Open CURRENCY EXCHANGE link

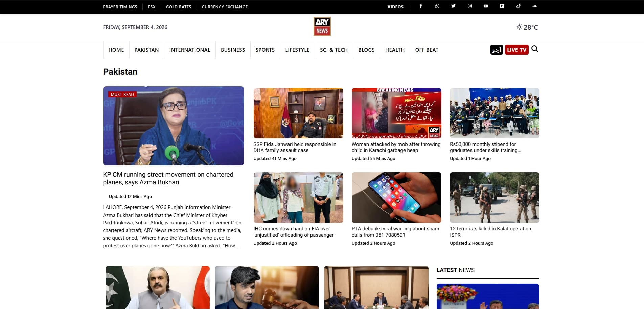pos(225,7)
